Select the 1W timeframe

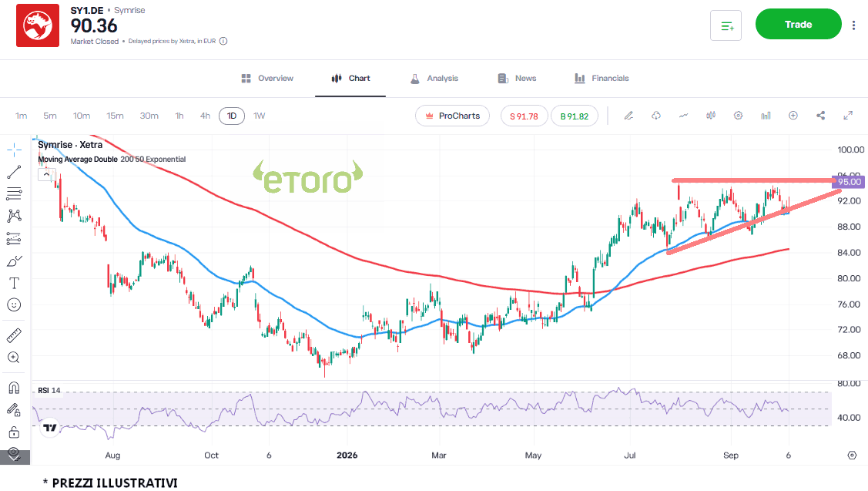click(259, 116)
